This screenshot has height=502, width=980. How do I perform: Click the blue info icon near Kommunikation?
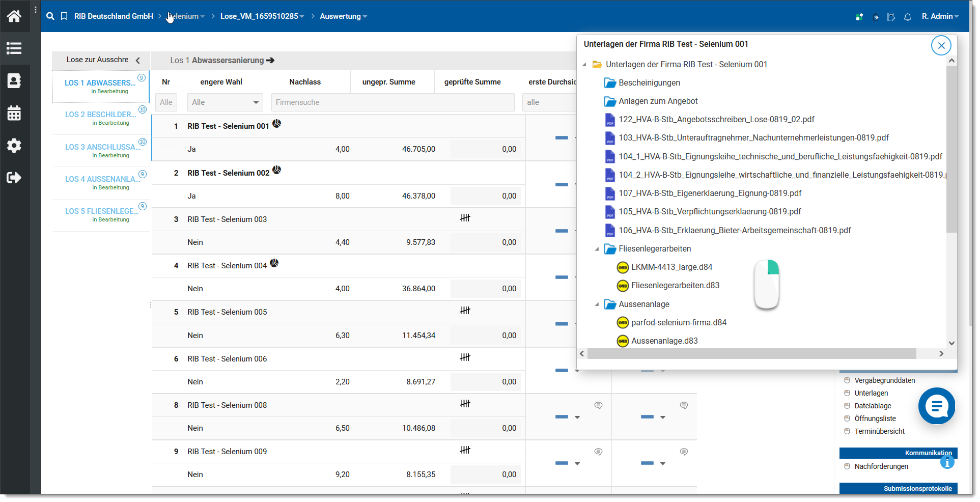click(x=947, y=462)
